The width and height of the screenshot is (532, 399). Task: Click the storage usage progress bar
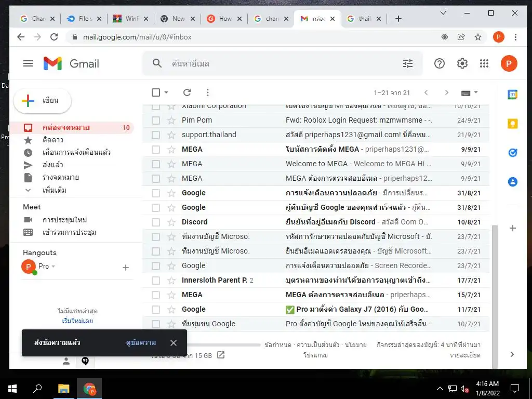click(224, 345)
